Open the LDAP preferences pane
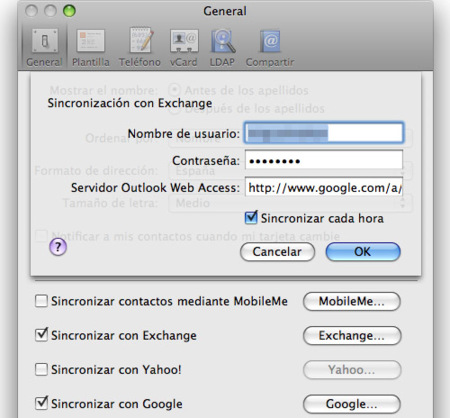The width and height of the screenshot is (450, 418). [x=222, y=47]
